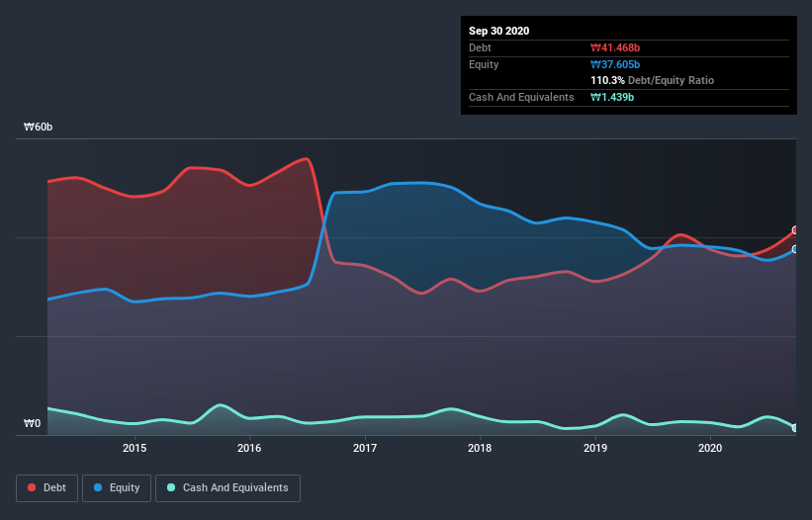Click the Cash And Equivalents tooltip label
This screenshot has height=520, width=812.
[521, 97]
